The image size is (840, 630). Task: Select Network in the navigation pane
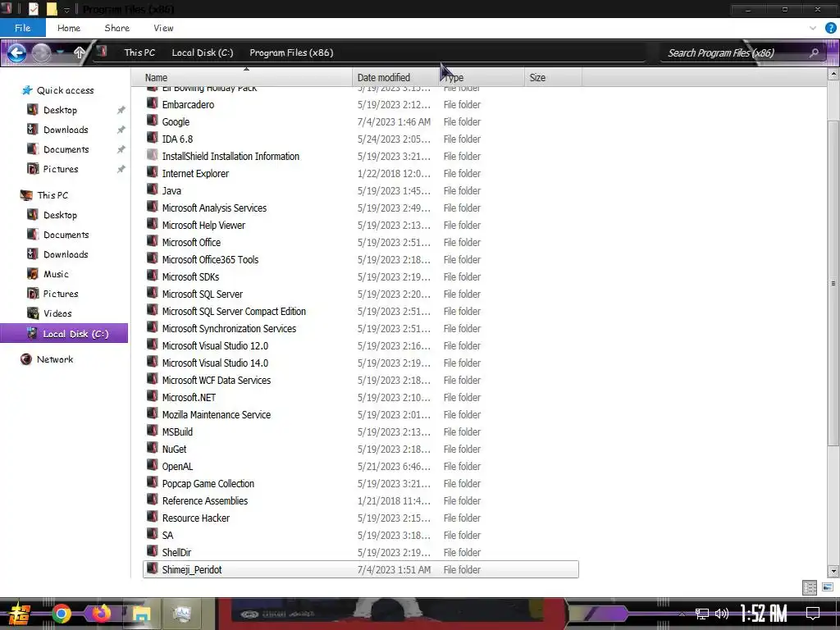(x=55, y=359)
